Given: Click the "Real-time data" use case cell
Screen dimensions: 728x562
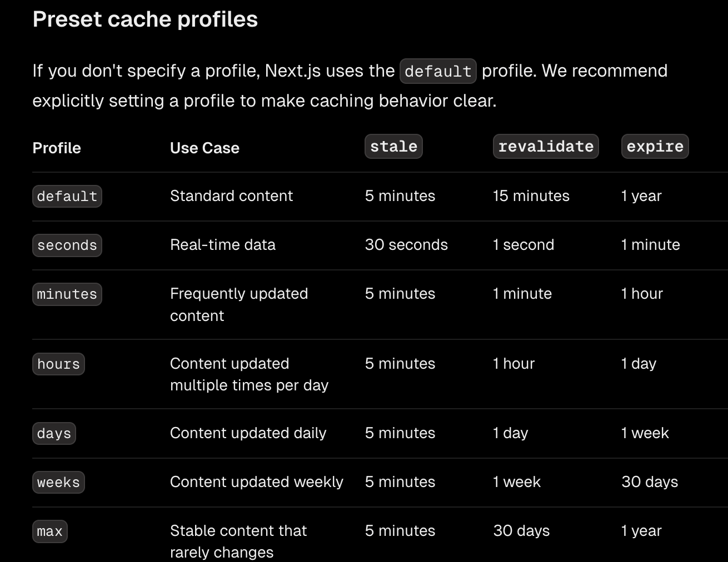Looking at the screenshot, I should (223, 245).
